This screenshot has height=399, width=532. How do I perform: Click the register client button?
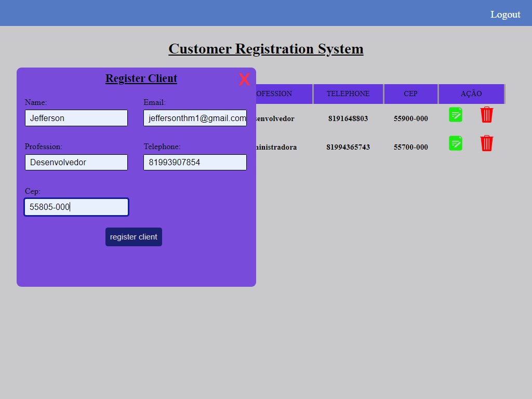134,236
